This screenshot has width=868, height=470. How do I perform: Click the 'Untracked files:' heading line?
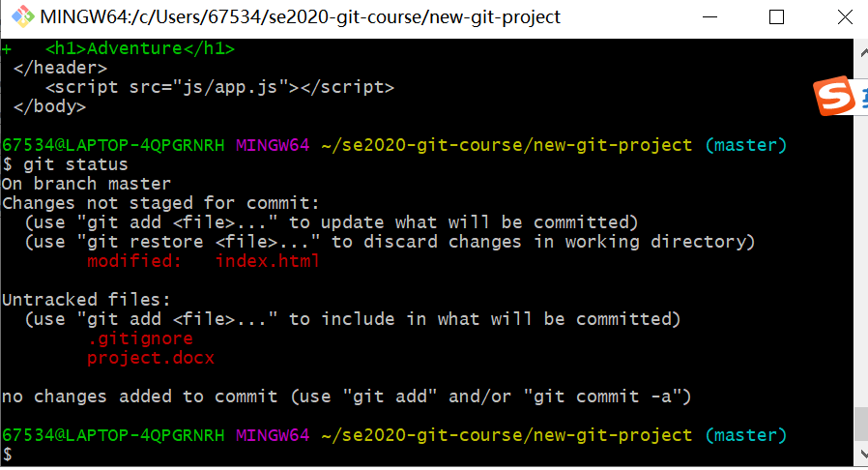click(86, 300)
